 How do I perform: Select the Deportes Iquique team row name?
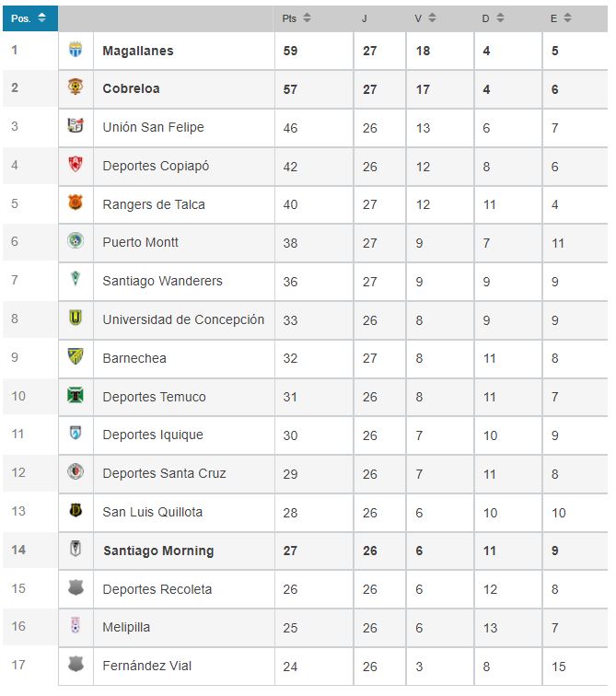(153, 435)
